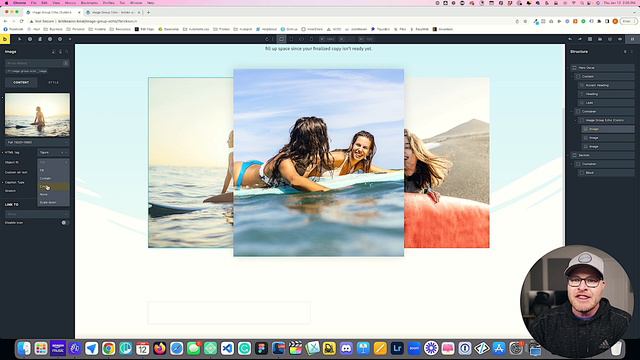This screenshot has width=640, height=360.
Task: Open the File menu in menu bar
Action: (34, 3)
